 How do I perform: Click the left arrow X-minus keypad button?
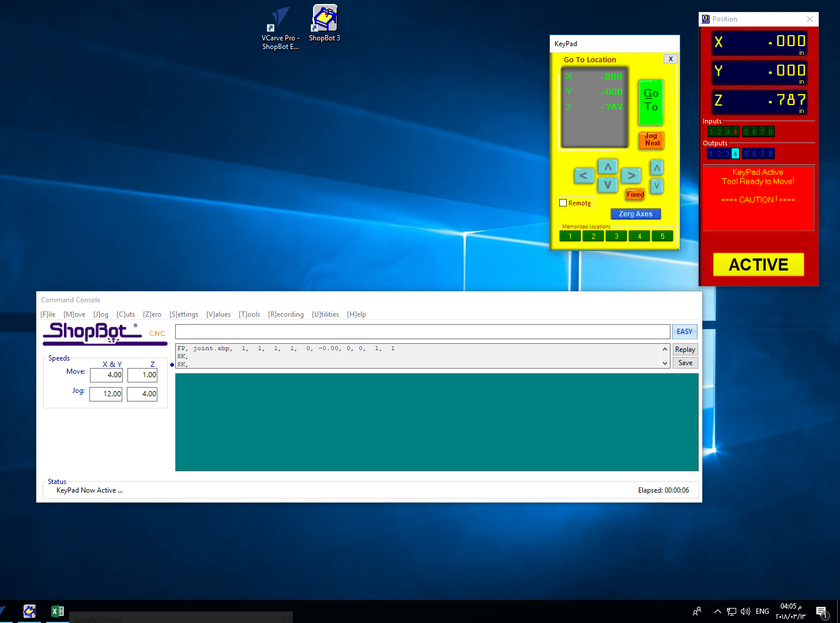[583, 175]
